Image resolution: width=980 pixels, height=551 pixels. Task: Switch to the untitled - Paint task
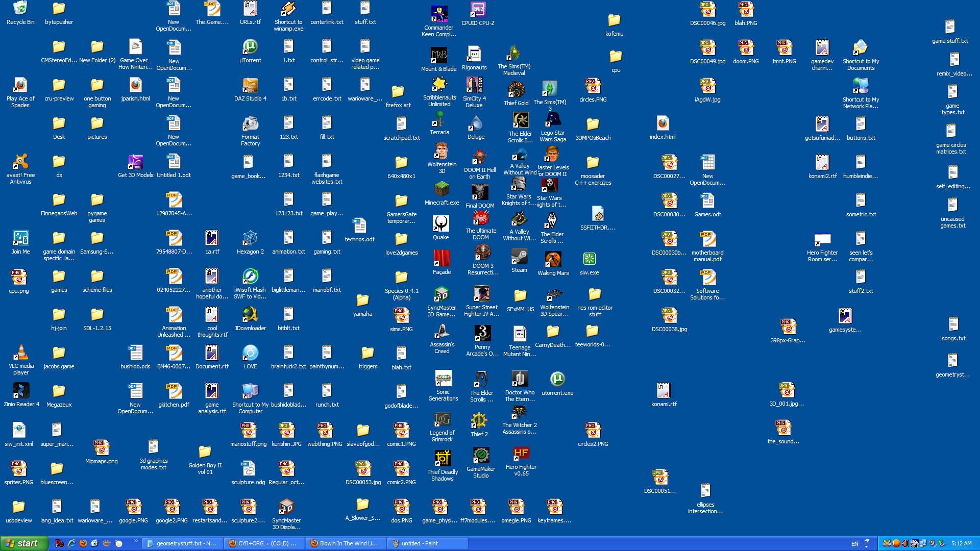click(427, 543)
